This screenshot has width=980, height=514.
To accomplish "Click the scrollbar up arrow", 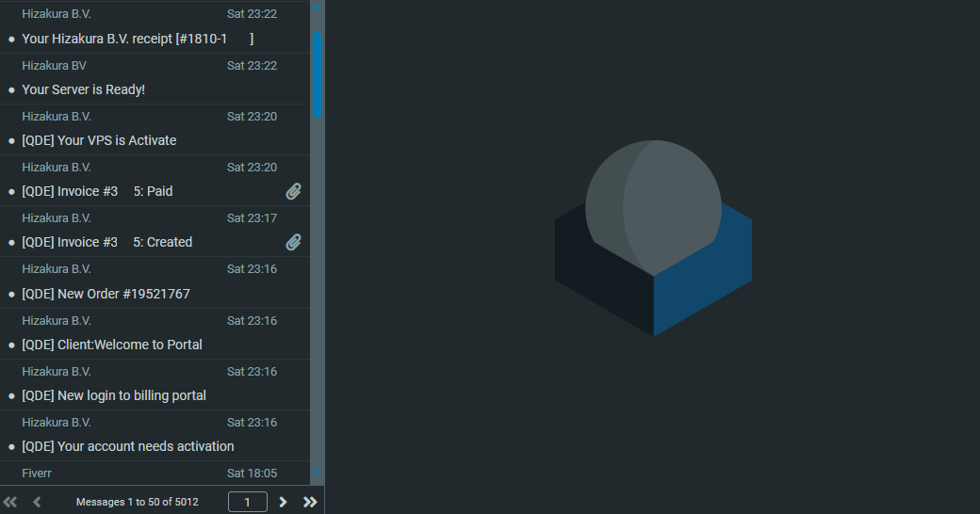I will pos(318,7).
